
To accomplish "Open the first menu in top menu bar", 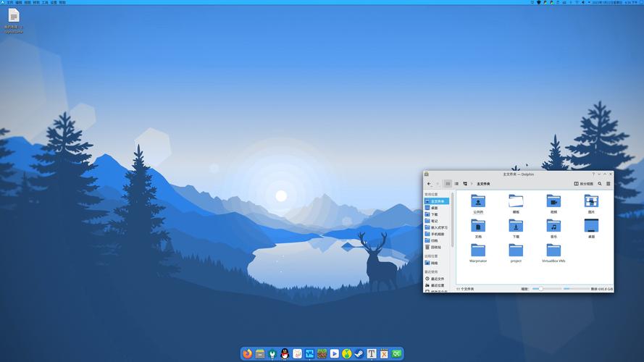I will (10, 2).
